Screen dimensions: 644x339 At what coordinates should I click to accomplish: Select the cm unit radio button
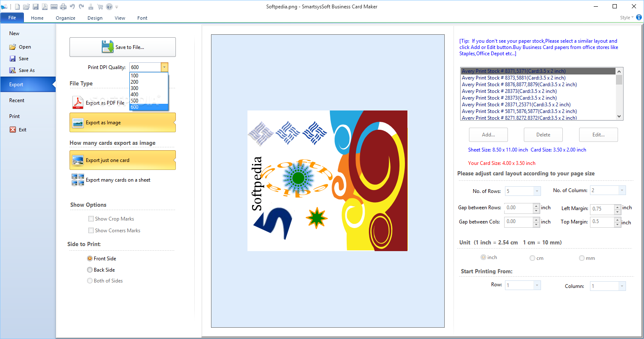[x=532, y=258]
